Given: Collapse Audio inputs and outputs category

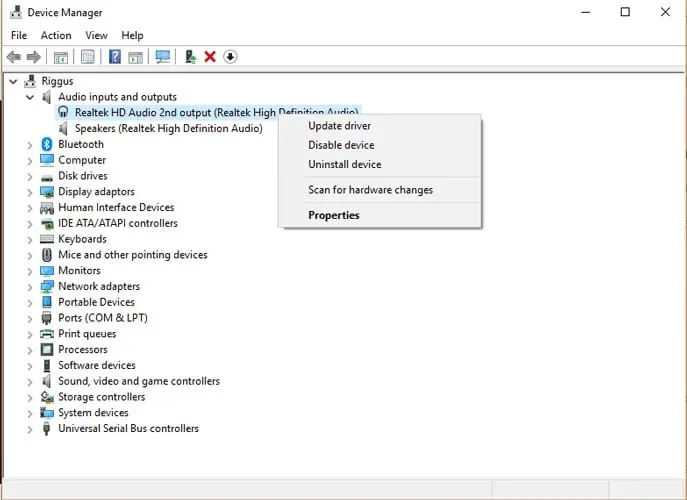Looking at the screenshot, I should click(30, 97).
